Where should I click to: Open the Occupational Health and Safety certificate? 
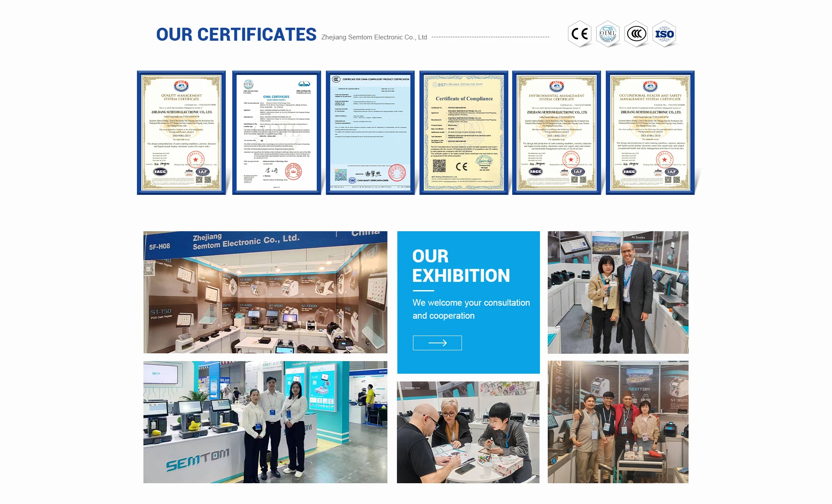coord(650,132)
